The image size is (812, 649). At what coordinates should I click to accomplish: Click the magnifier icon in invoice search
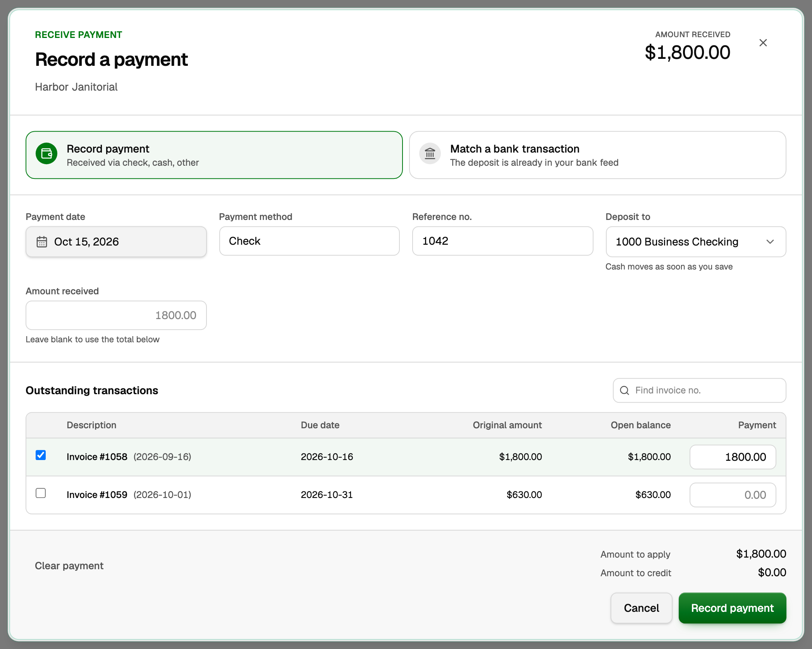click(624, 390)
